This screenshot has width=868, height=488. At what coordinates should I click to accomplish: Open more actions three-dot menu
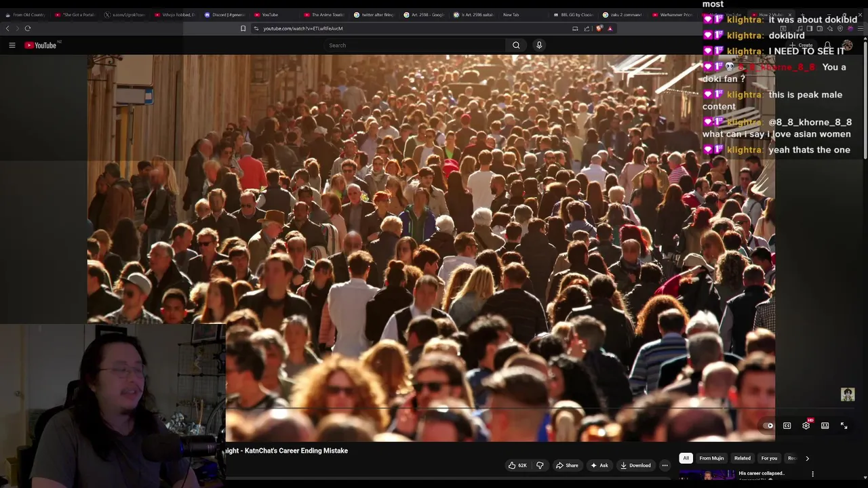[x=665, y=466]
